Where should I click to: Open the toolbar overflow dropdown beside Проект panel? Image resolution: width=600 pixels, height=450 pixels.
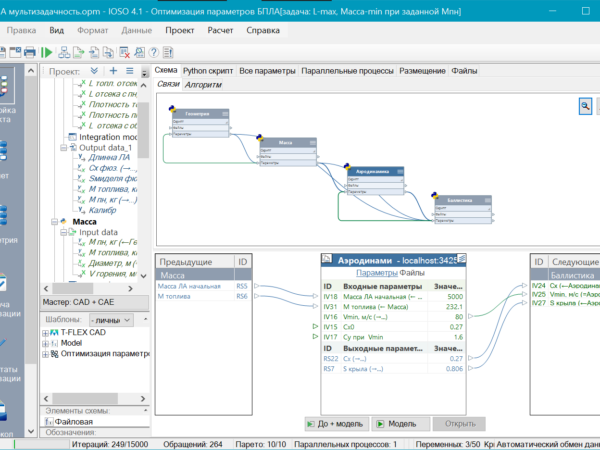[144, 72]
